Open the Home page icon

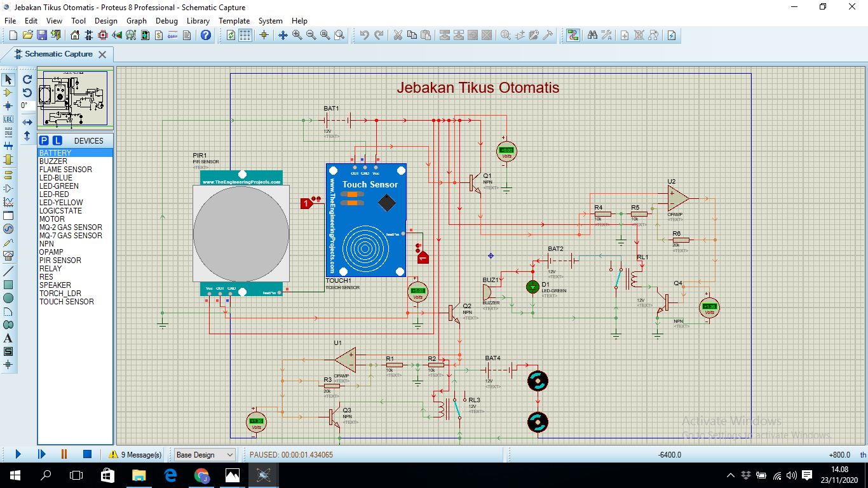pos(74,35)
